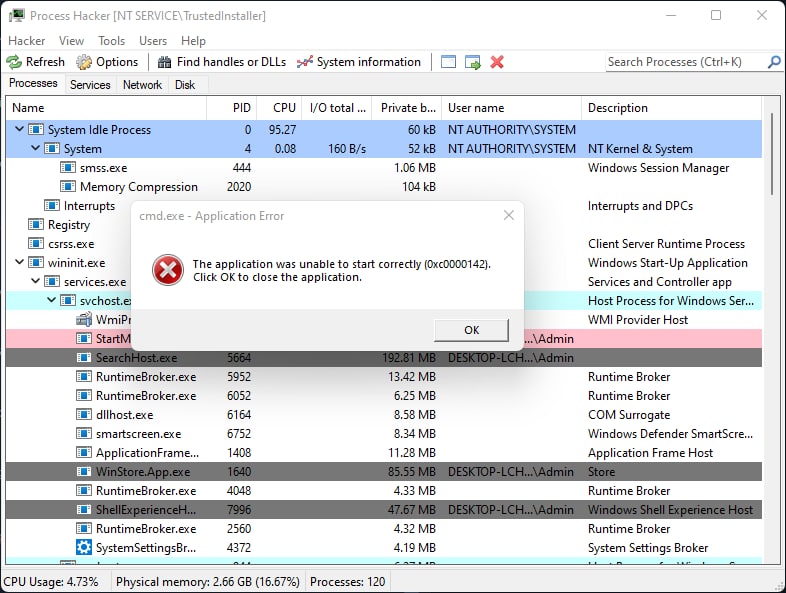Click the Registry process icon
This screenshot has height=593, width=786.
[x=36, y=225]
